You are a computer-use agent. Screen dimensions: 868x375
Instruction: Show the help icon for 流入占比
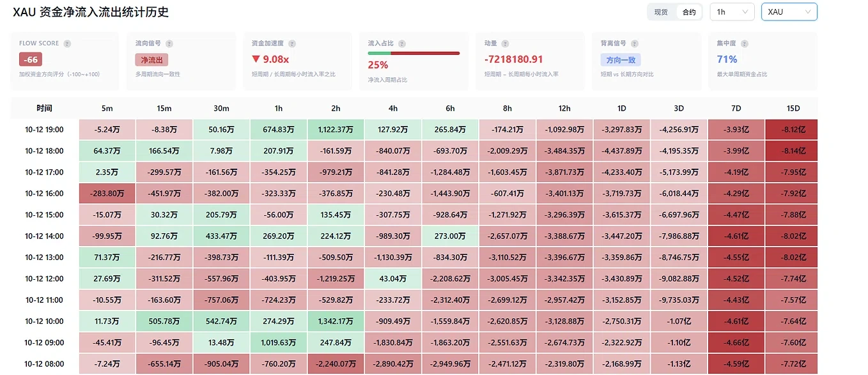402,43
